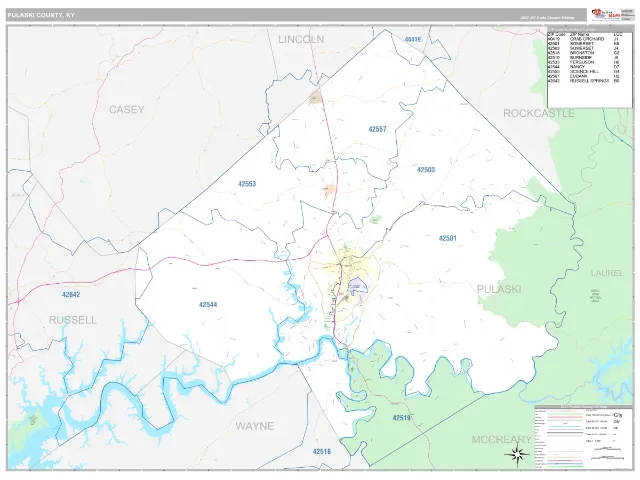Click the map legend title bar
This screenshot has width=640, height=480.
(582, 407)
